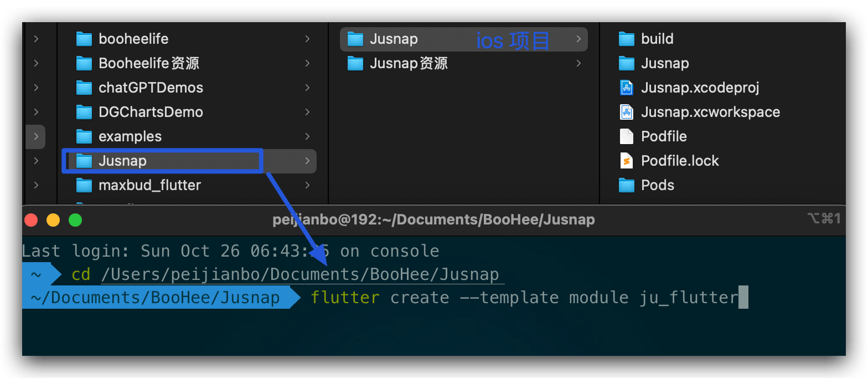
Task: Click the build folder icon
Action: [x=626, y=39]
